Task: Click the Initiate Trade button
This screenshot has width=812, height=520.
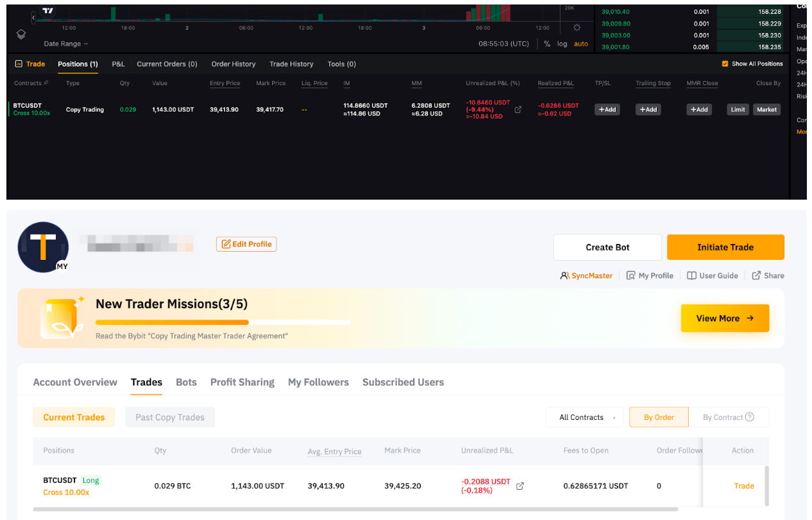Action: [x=725, y=247]
